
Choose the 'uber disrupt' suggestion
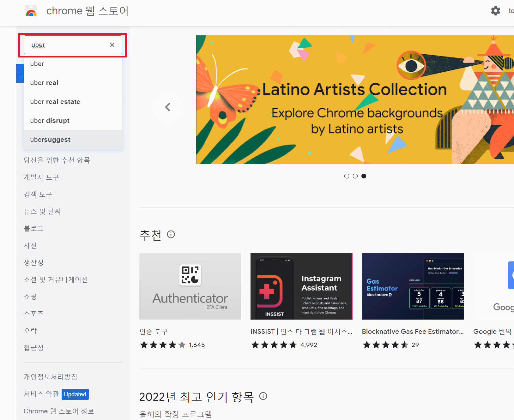[73, 121]
